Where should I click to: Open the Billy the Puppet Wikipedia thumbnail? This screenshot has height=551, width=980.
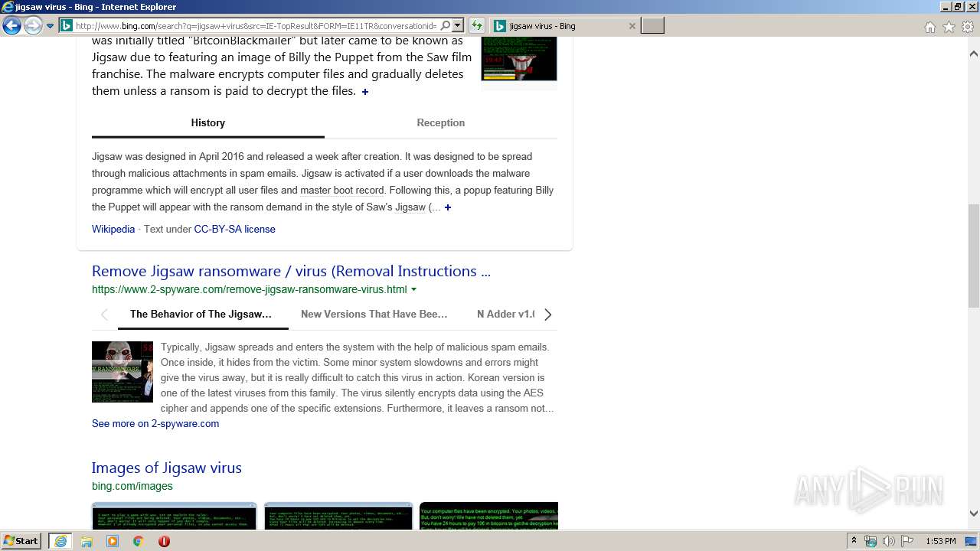(519, 59)
